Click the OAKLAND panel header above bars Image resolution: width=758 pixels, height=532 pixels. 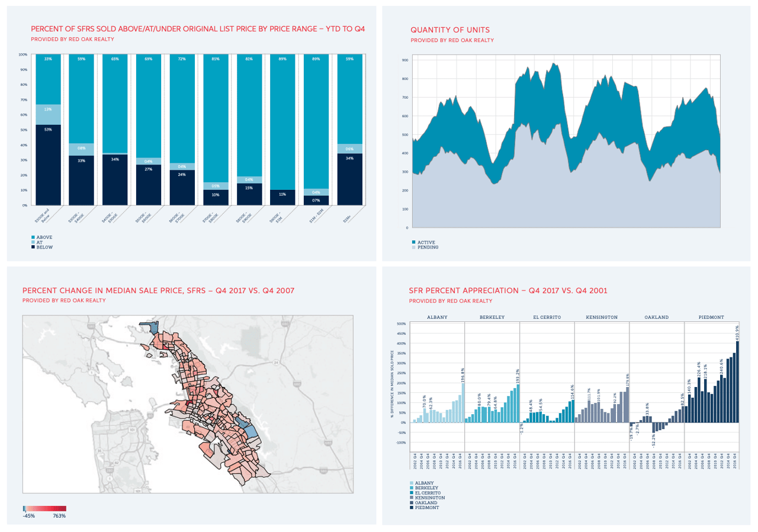[657, 317]
